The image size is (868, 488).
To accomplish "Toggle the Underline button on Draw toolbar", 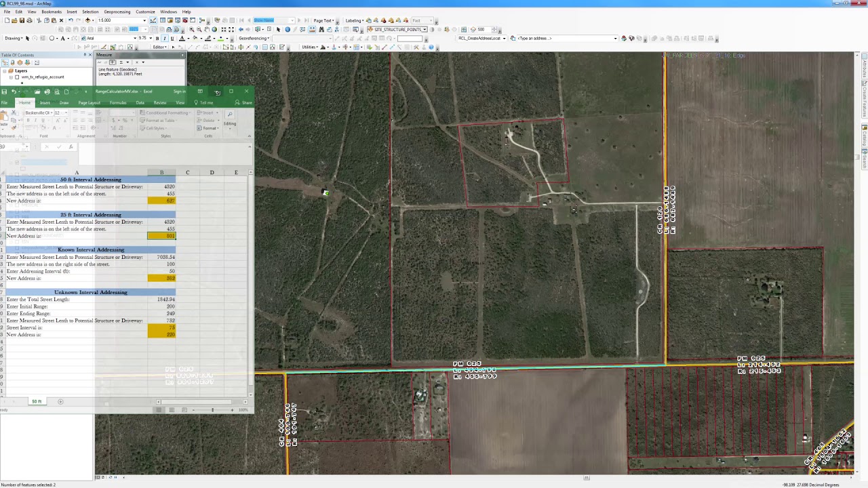I will 172,39.
